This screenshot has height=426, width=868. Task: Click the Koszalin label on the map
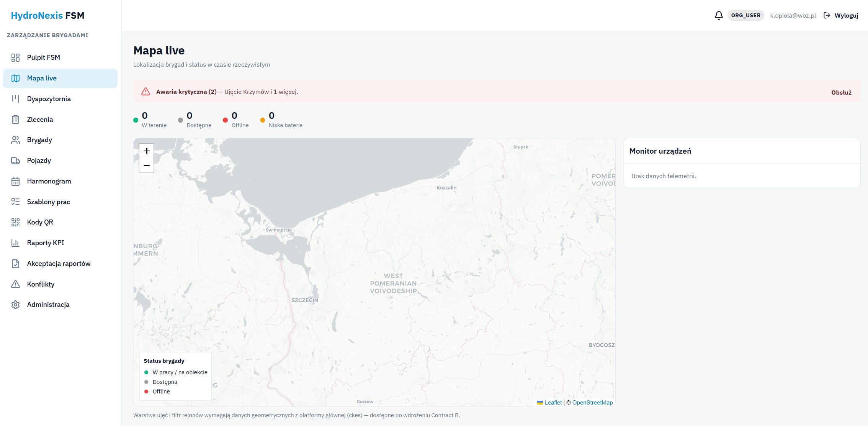446,188
